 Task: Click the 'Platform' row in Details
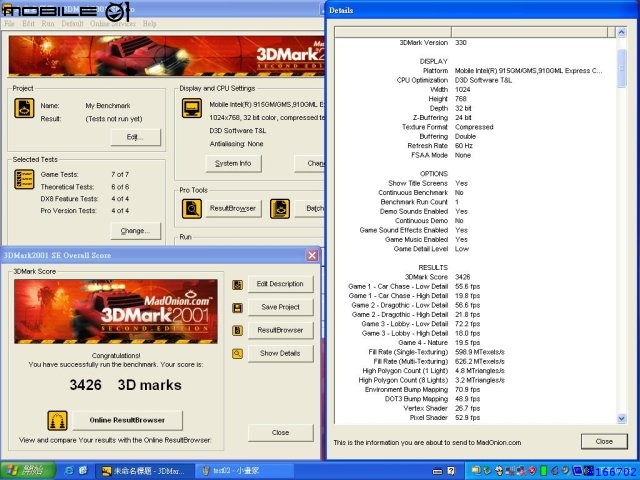476,71
